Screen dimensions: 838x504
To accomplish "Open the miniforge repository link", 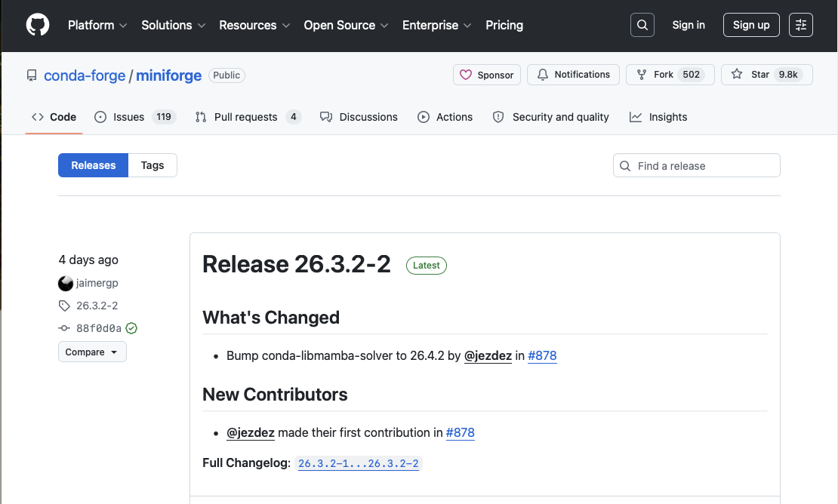I will pos(169,75).
